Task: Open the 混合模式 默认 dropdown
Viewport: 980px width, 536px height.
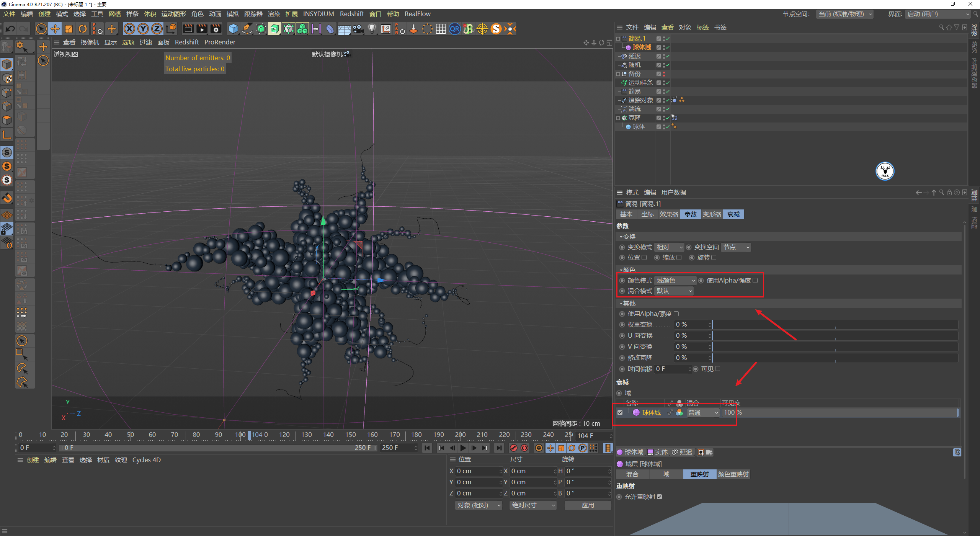Action: click(673, 291)
